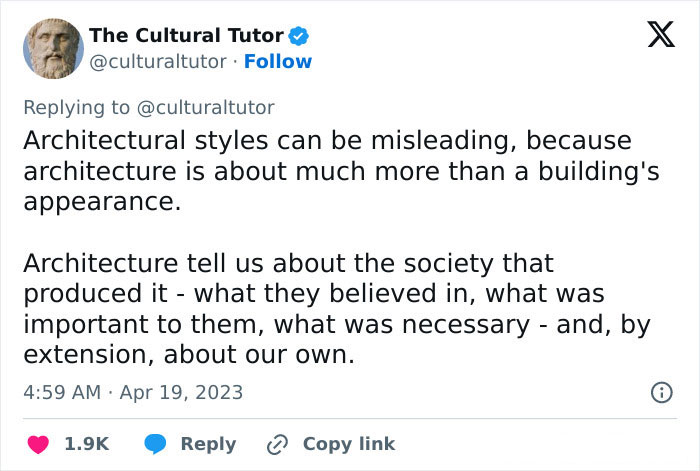Follow the culturaltutor account
The height and width of the screenshot is (471, 700).
point(278,61)
